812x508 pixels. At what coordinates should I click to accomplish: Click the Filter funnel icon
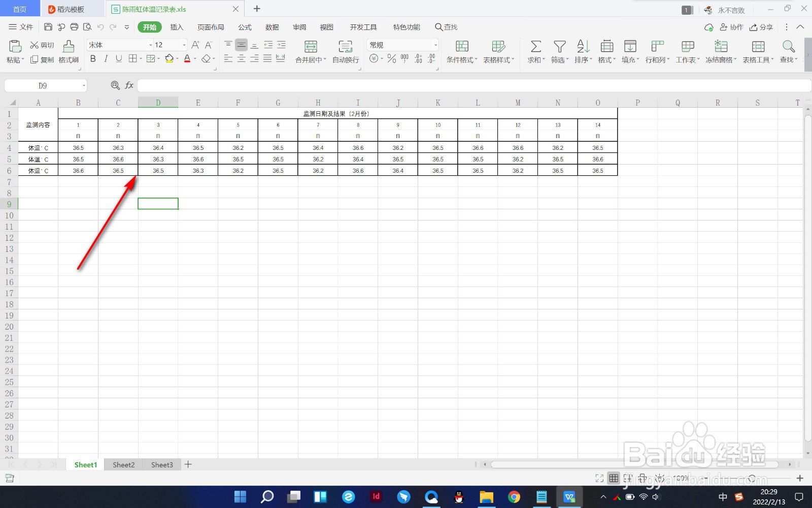pos(559,47)
